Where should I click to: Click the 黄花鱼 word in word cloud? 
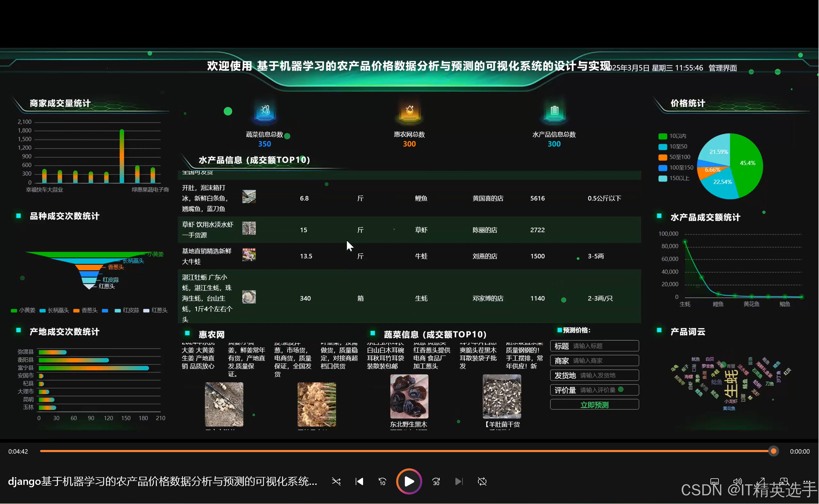pyautogui.click(x=729, y=408)
